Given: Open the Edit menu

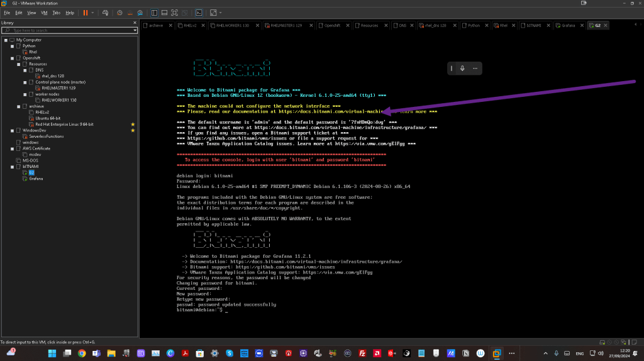Looking at the screenshot, I should pos(19,13).
